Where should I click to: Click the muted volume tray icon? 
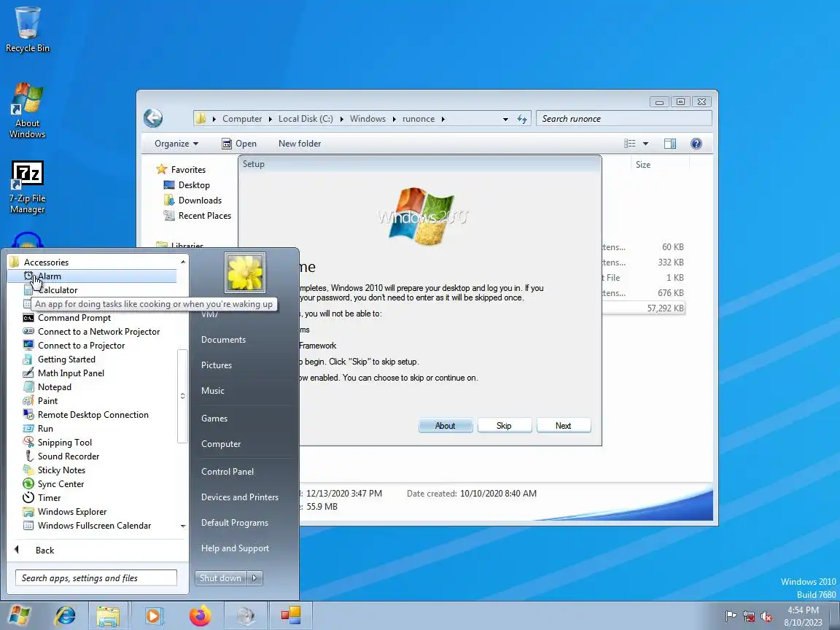(x=766, y=617)
